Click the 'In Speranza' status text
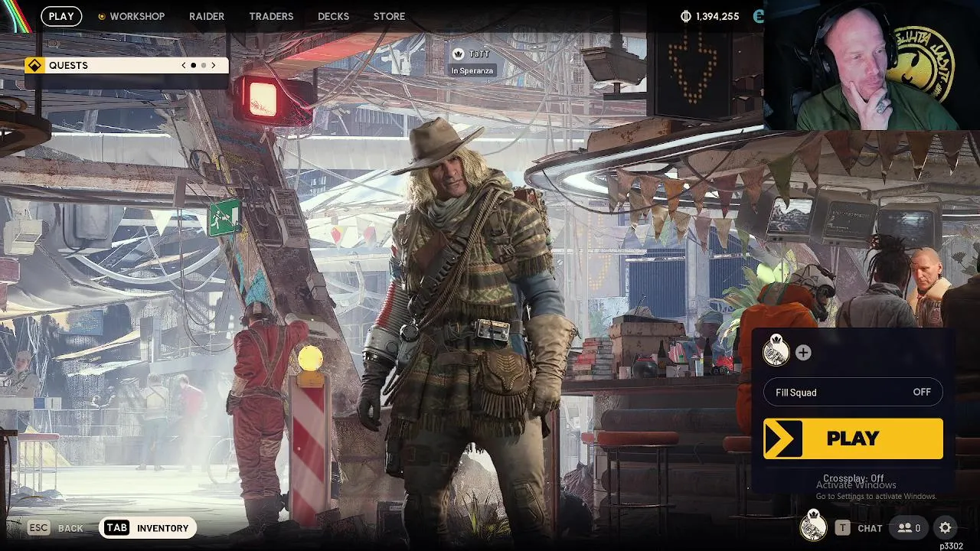Image resolution: width=980 pixels, height=551 pixels. pyautogui.click(x=472, y=70)
